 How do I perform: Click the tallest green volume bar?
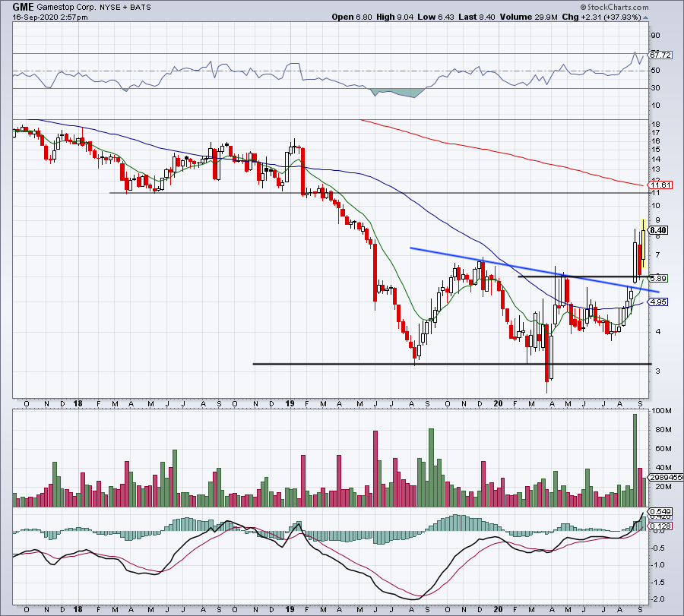(635, 460)
